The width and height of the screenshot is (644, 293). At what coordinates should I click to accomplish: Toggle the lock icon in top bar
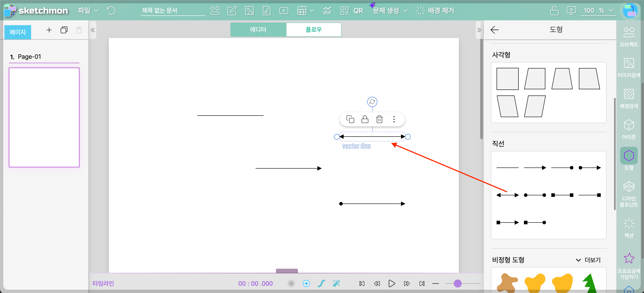point(554,11)
